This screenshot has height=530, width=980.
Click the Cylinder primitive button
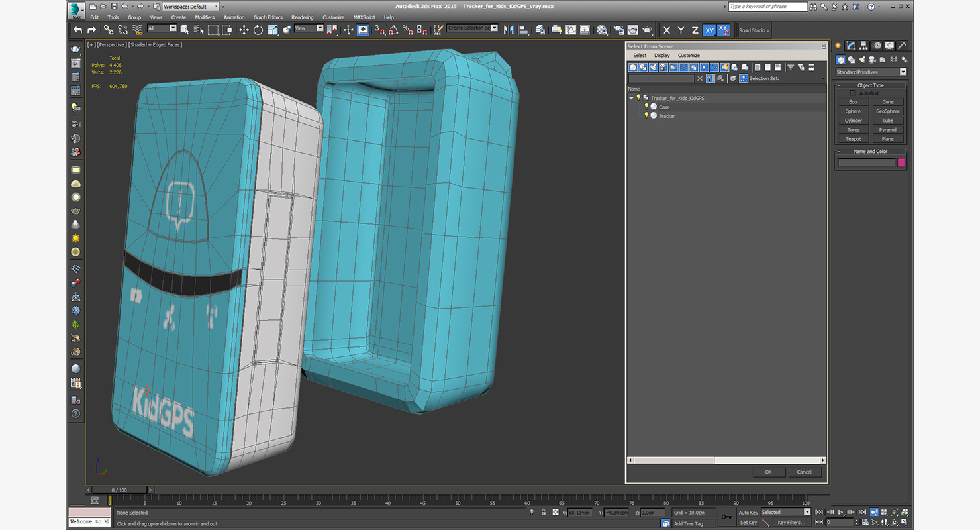click(854, 121)
